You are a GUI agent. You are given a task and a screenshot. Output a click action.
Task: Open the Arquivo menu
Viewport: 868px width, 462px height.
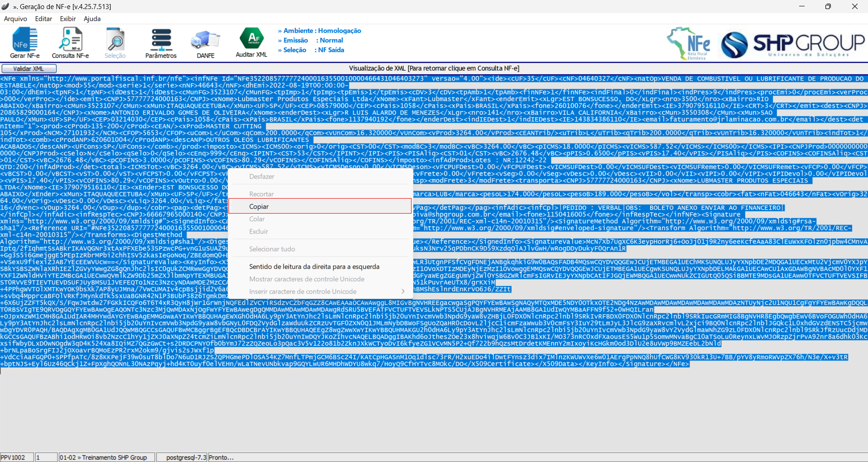(x=15, y=19)
